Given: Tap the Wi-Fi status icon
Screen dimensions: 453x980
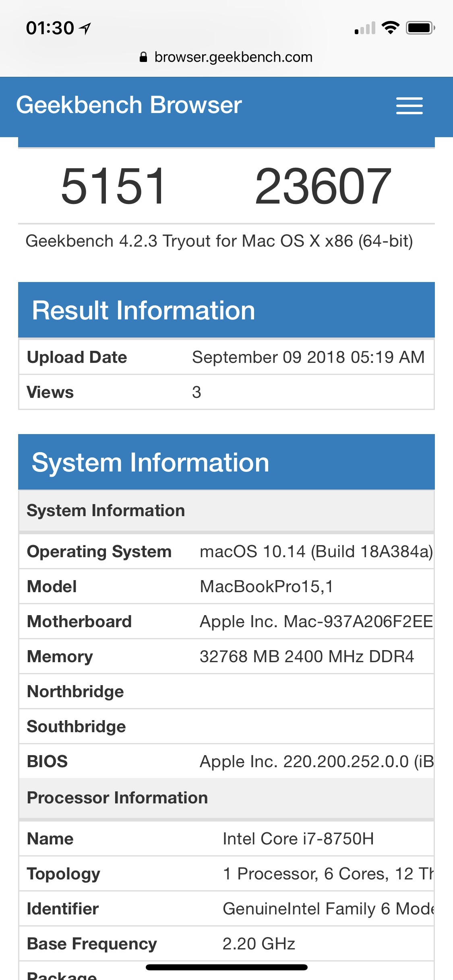Looking at the screenshot, I should pos(390,27).
